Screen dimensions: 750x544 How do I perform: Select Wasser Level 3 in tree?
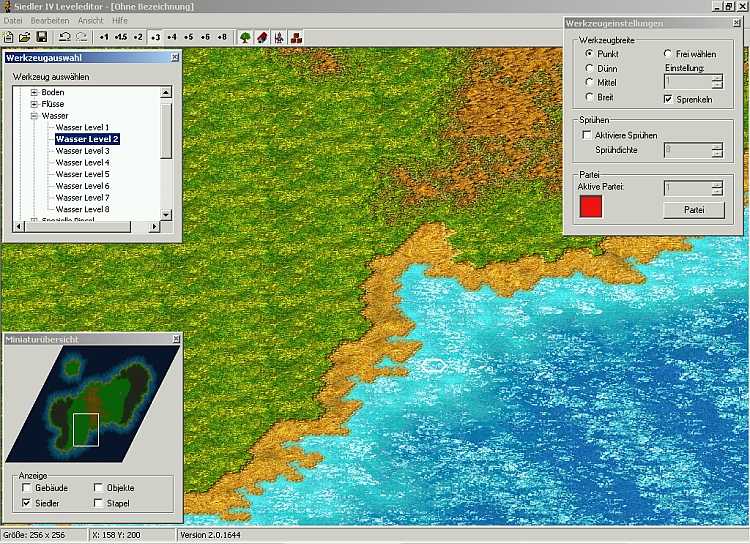click(x=82, y=151)
